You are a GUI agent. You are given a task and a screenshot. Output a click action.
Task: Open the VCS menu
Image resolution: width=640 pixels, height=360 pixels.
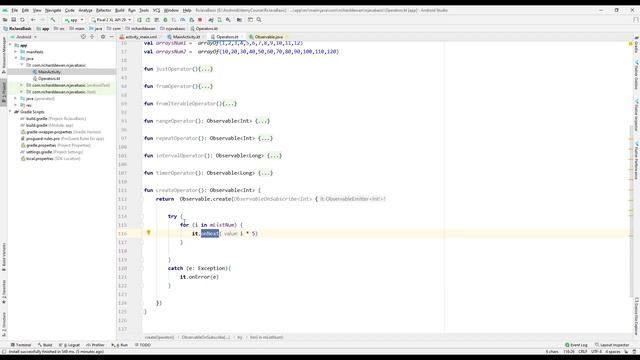point(156,10)
